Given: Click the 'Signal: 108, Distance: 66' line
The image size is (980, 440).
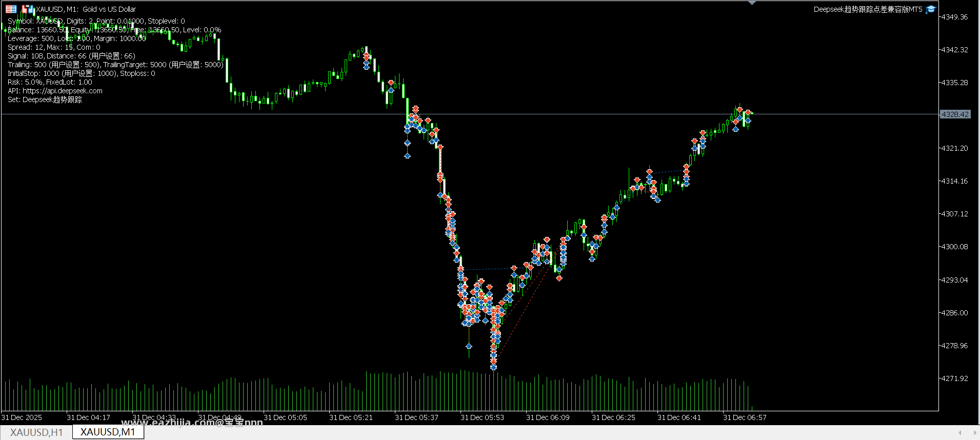Looking at the screenshot, I should pyautogui.click(x=71, y=56).
